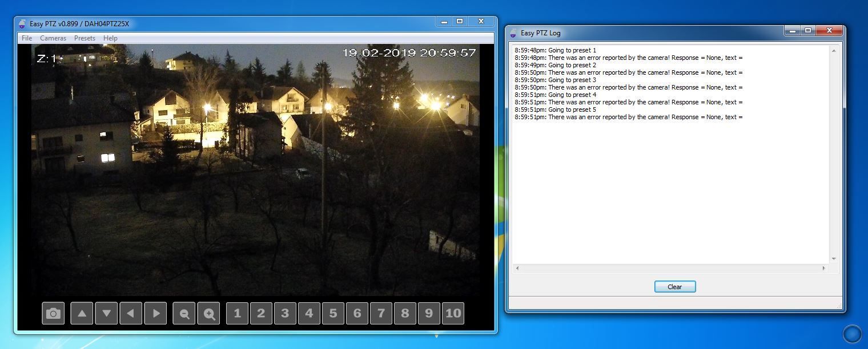Select log line 'Going to preset 4'
Viewport: 868px width, 349px height.
[x=555, y=95]
